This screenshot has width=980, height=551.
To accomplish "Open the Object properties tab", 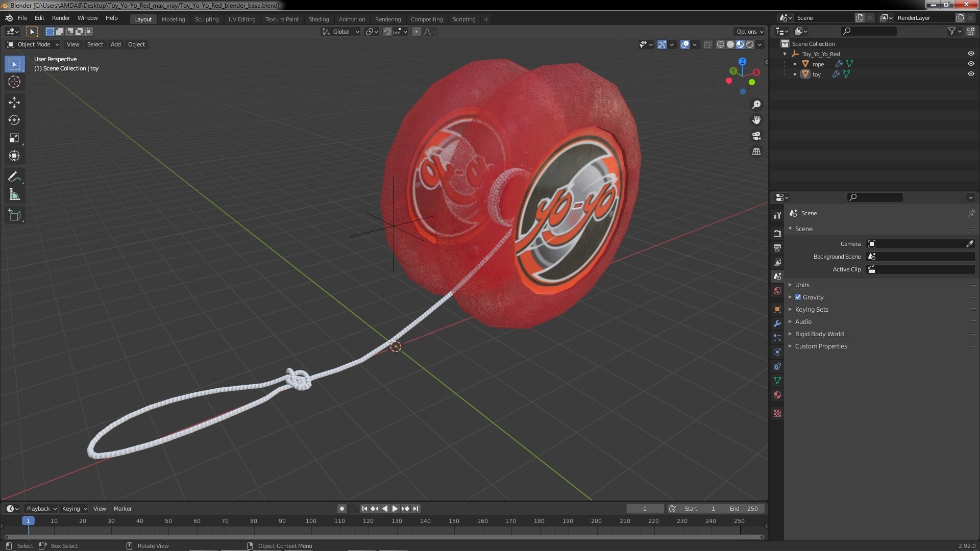I will tap(777, 309).
